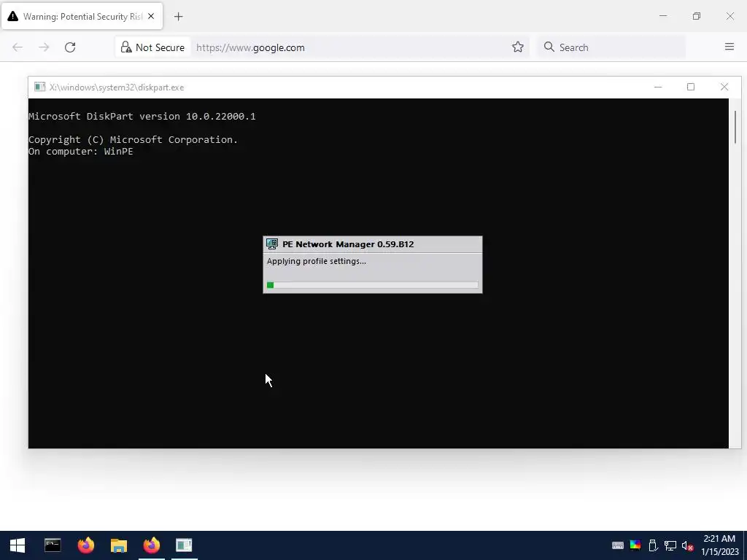The height and width of the screenshot is (560, 747).
Task: Click the PE Network Manager 0.59.B12 title
Action: pos(348,244)
